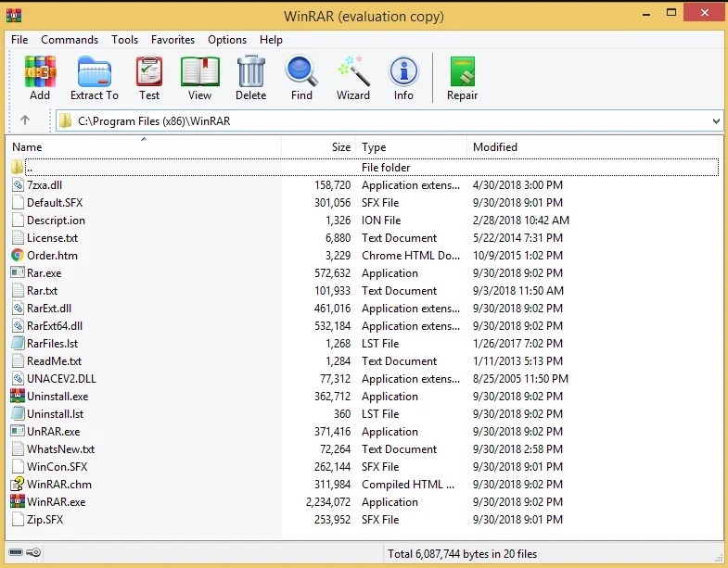The height and width of the screenshot is (568, 728).
Task: Select the RarFiles.lst file icon
Action: (x=18, y=343)
